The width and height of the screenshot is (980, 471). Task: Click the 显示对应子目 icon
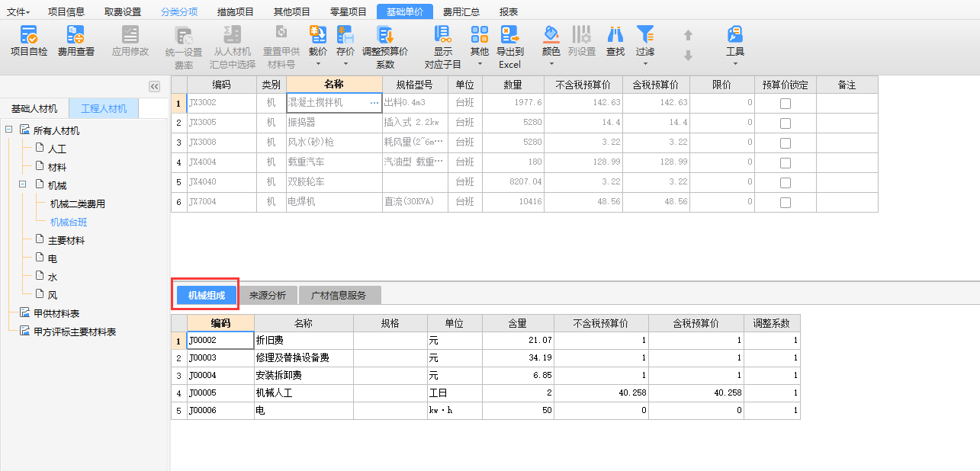pos(443,35)
